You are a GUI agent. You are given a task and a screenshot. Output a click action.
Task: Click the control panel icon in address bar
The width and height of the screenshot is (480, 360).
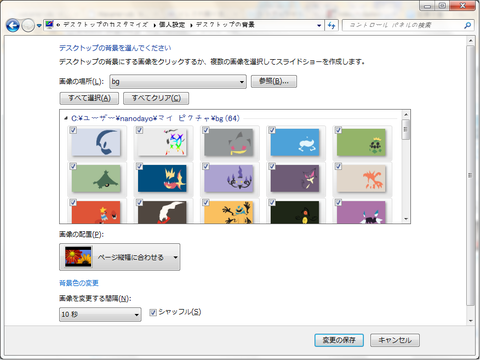point(49,25)
